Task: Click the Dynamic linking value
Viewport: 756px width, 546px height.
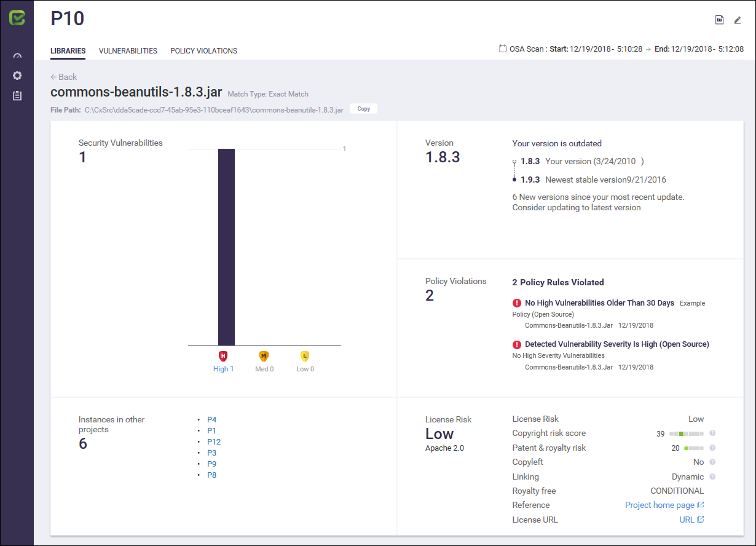Action: point(688,477)
